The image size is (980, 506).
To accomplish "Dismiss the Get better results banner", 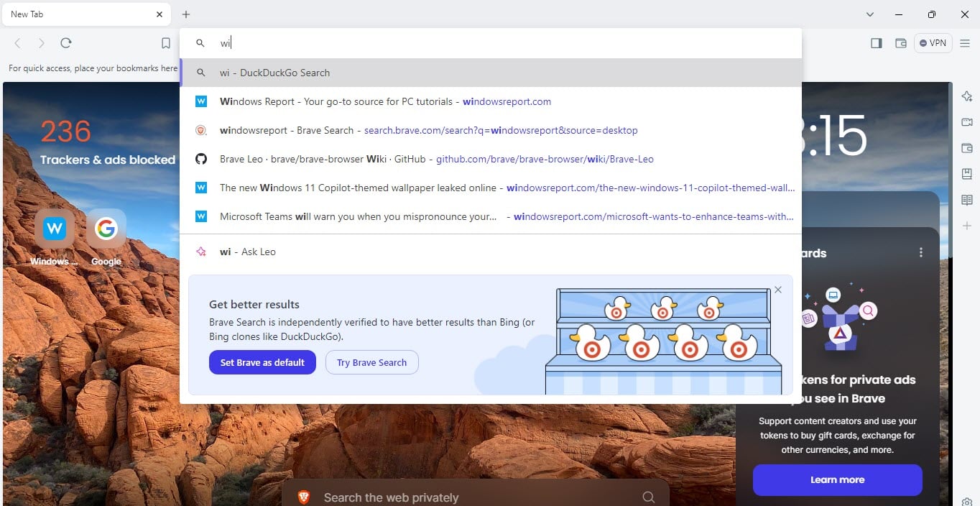I will [777, 290].
